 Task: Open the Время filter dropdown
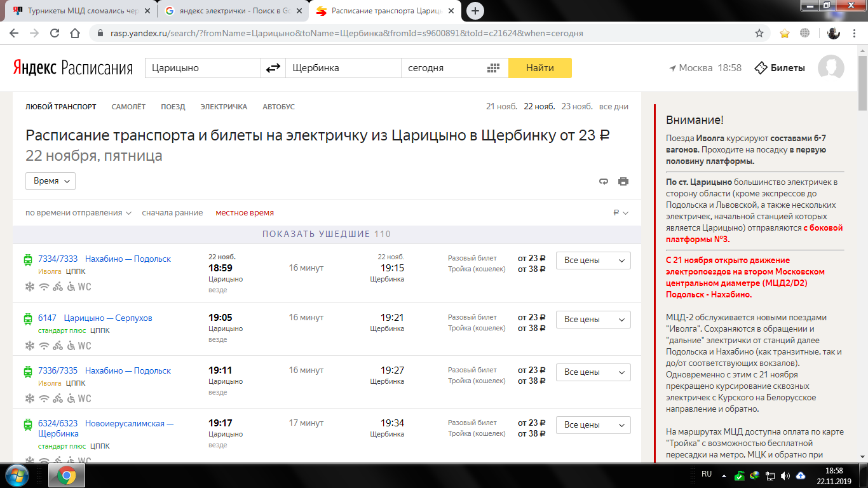(x=50, y=181)
